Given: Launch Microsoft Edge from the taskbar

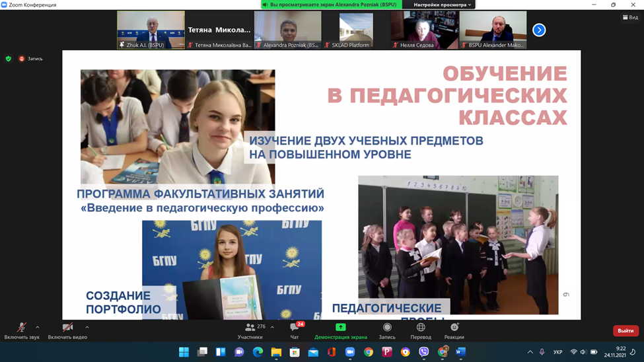Looking at the screenshot, I should 258,352.
